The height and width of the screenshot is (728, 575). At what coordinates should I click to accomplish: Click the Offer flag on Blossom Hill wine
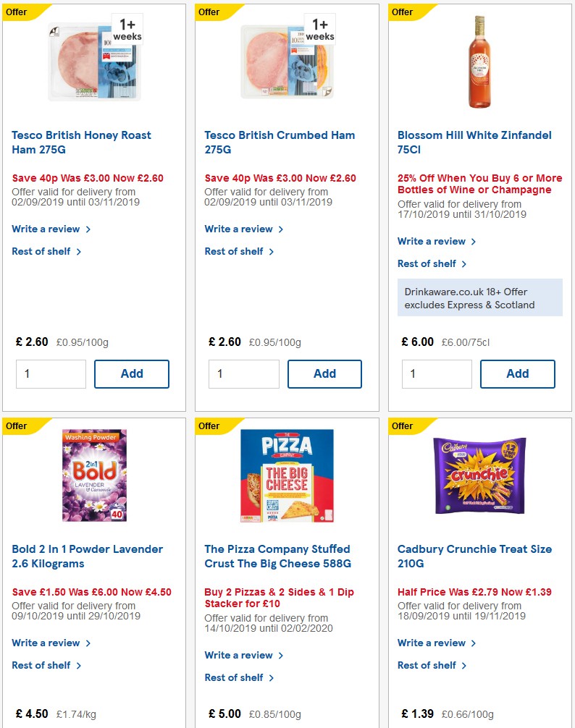tap(401, 12)
